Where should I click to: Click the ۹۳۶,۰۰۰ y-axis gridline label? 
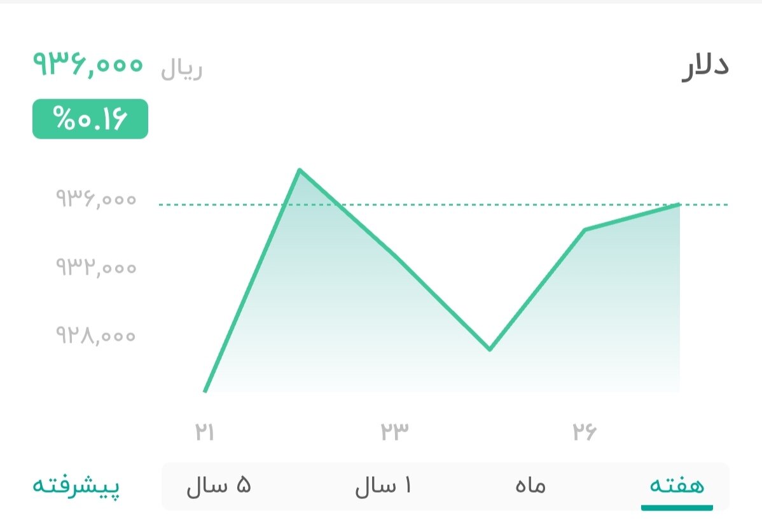pyautogui.click(x=94, y=200)
